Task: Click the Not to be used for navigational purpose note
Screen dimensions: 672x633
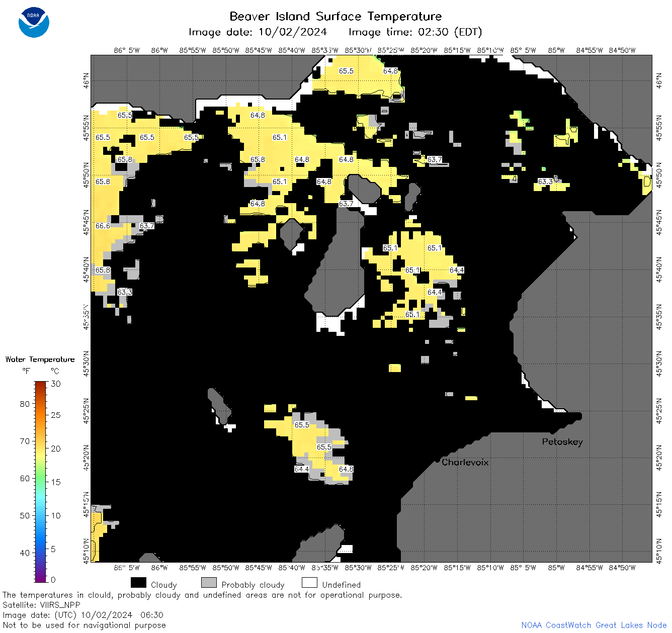Action: coord(84,625)
